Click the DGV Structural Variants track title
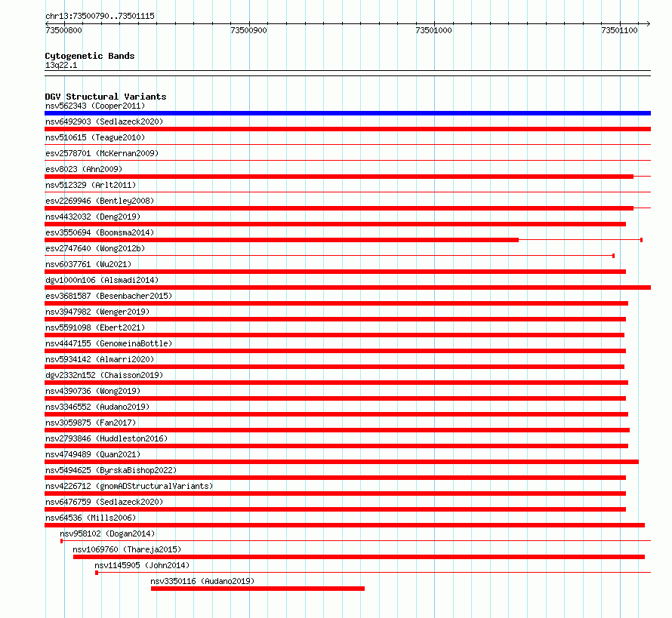672x618 pixels. point(106,97)
